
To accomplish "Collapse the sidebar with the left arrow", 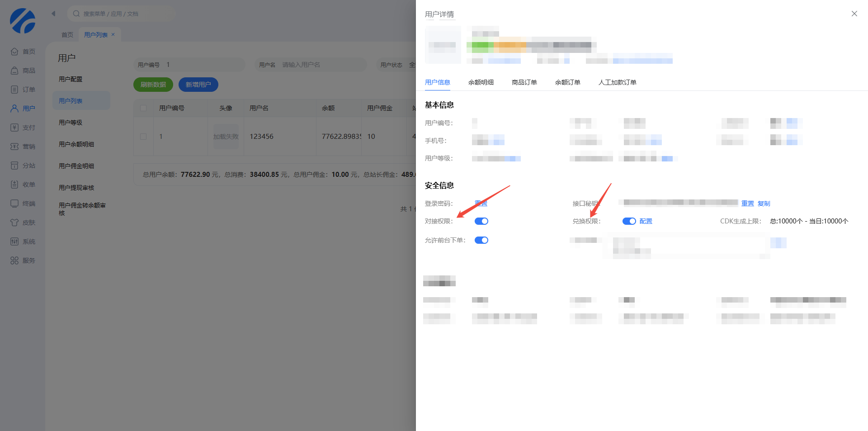I will [53, 14].
